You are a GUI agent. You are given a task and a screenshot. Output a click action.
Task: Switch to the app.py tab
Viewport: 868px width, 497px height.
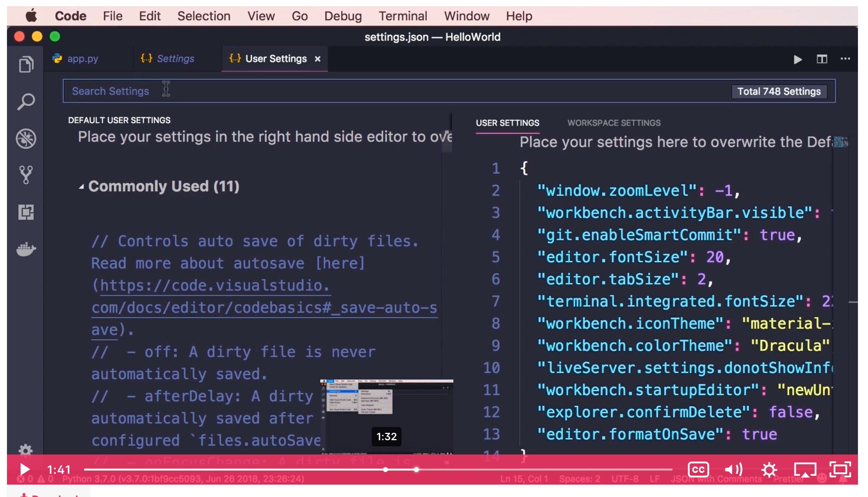pos(82,59)
